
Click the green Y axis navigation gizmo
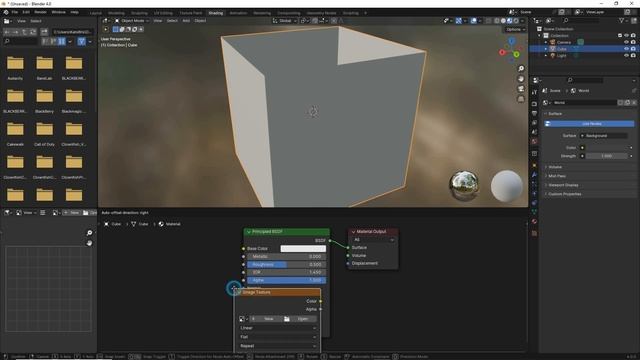pos(516,54)
